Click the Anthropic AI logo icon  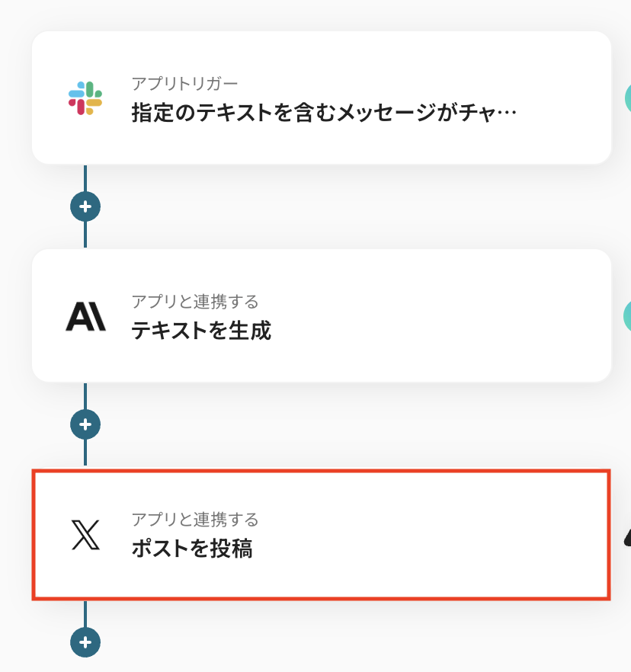point(85,315)
